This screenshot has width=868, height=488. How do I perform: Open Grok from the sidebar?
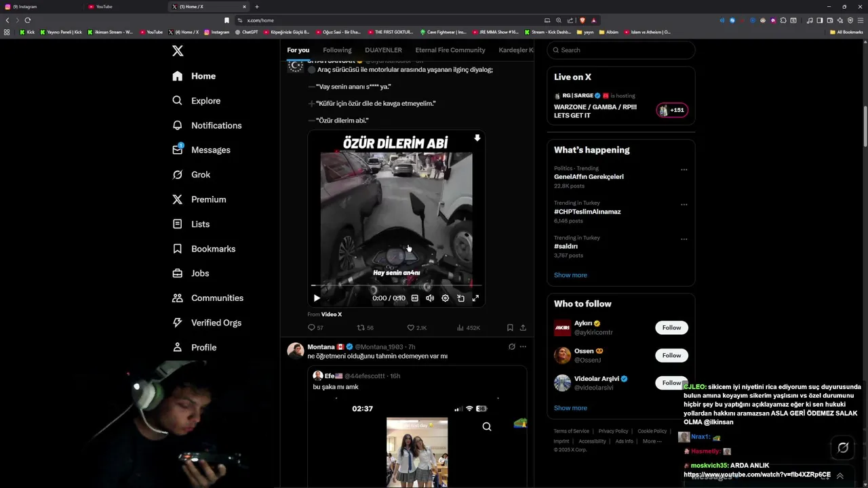[x=191, y=174]
